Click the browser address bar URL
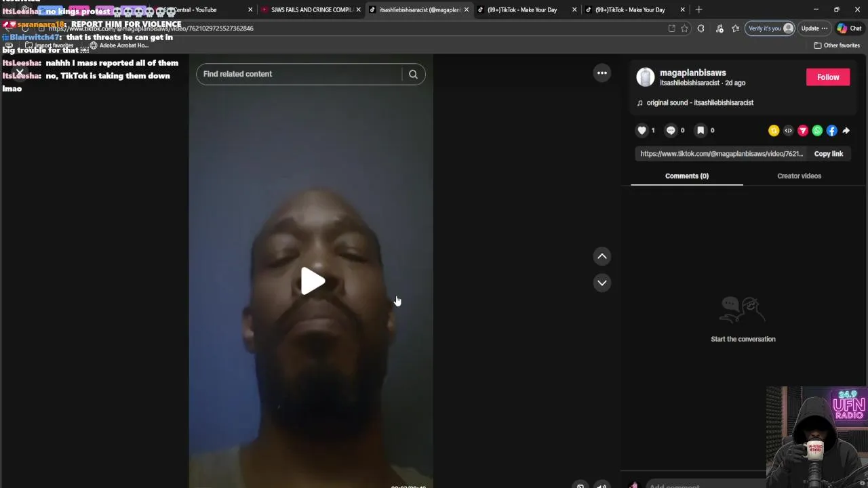Viewport: 868px width, 488px height. pyautogui.click(x=151, y=28)
